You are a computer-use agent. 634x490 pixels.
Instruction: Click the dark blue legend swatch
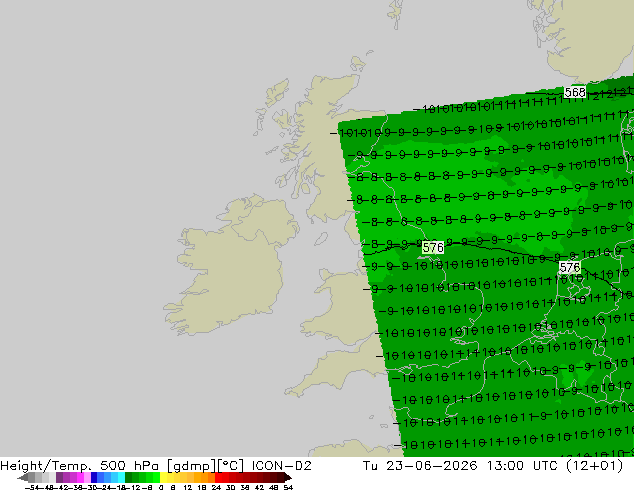pos(94,477)
